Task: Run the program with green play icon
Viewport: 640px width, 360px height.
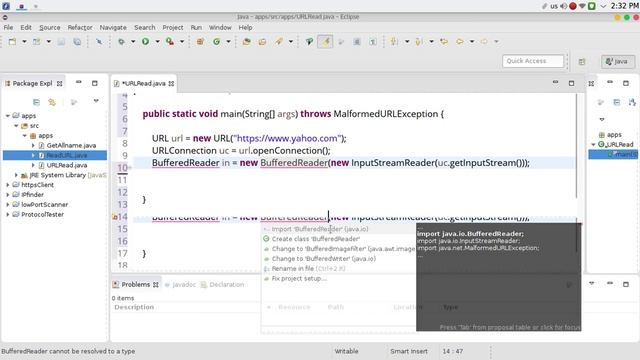Action: 145,42
